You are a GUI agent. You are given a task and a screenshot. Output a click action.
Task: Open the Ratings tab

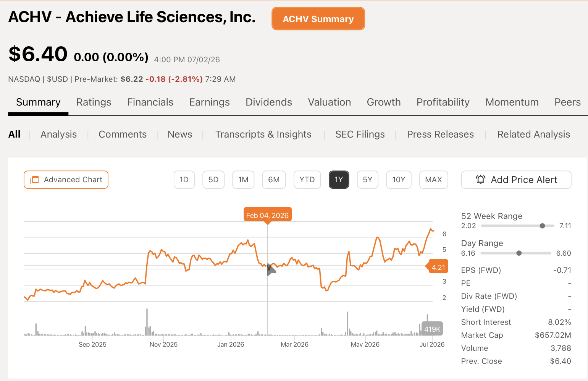tap(94, 102)
